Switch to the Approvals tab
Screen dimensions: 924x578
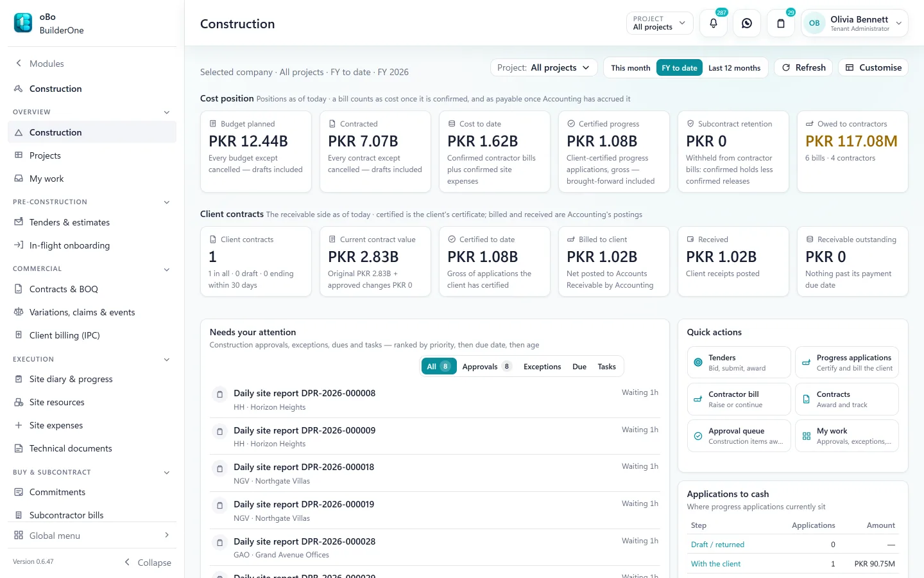pos(486,367)
